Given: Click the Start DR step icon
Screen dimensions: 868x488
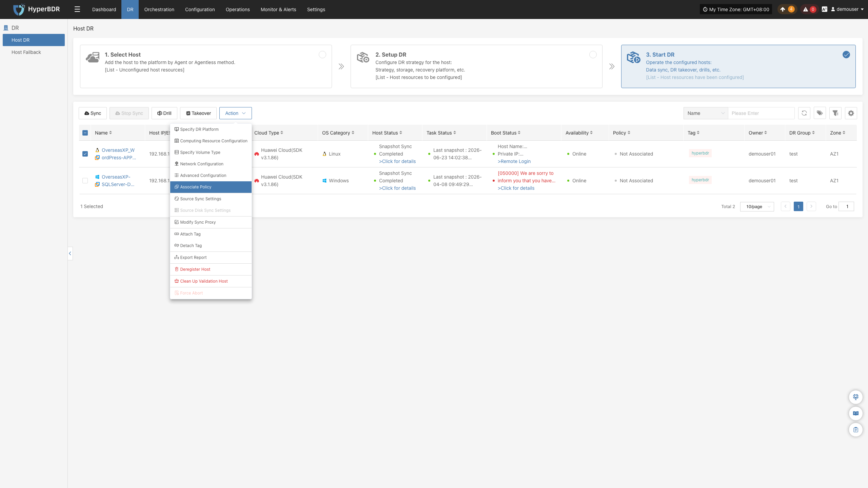Looking at the screenshot, I should [x=633, y=58].
